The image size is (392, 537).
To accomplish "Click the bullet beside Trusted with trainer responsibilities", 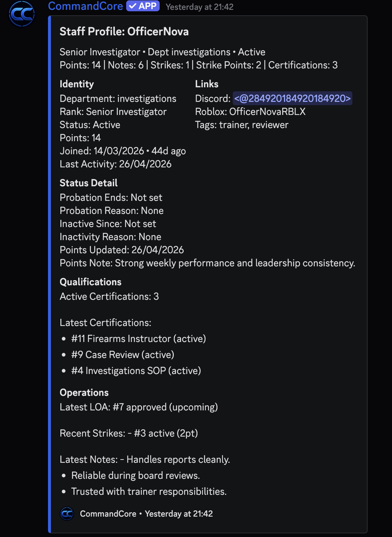I will (64, 492).
